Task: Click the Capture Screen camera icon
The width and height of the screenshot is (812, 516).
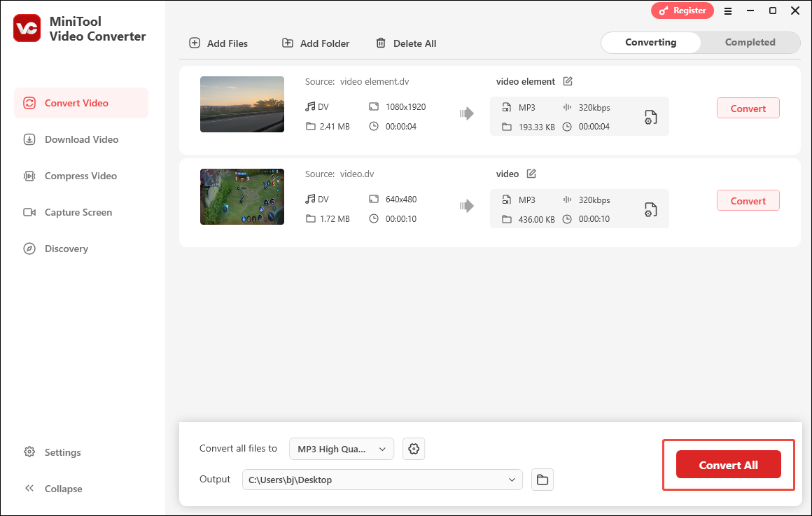Action: coord(29,212)
